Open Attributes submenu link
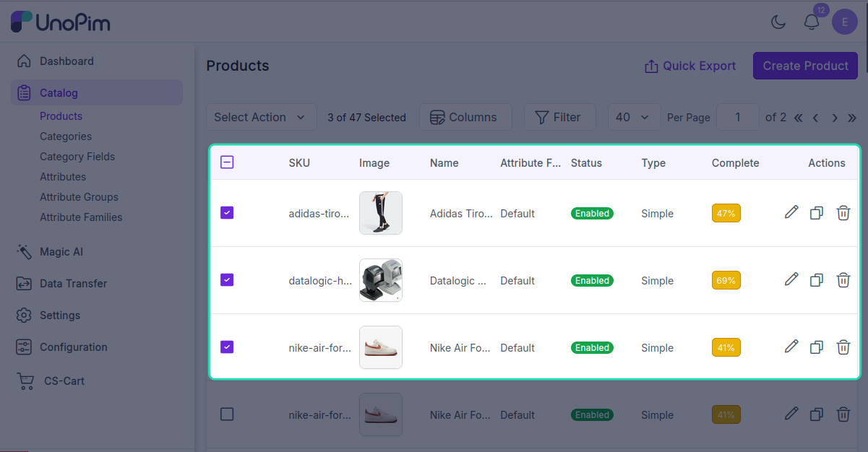The image size is (868, 452). [63, 177]
